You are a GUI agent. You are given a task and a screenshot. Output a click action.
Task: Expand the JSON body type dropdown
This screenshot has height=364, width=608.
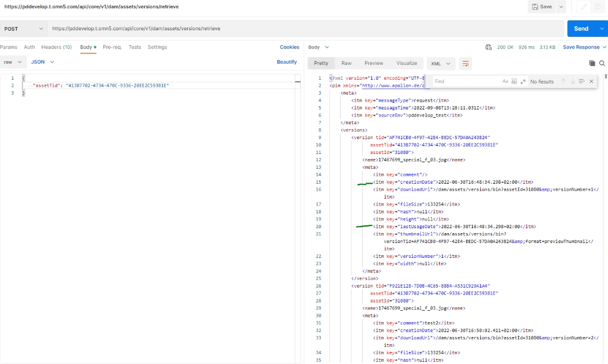[x=42, y=62]
